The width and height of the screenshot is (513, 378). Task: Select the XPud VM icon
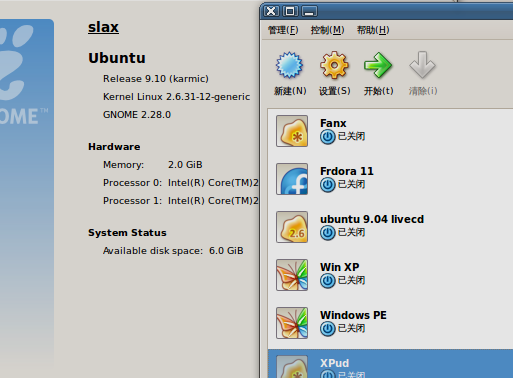(292, 367)
